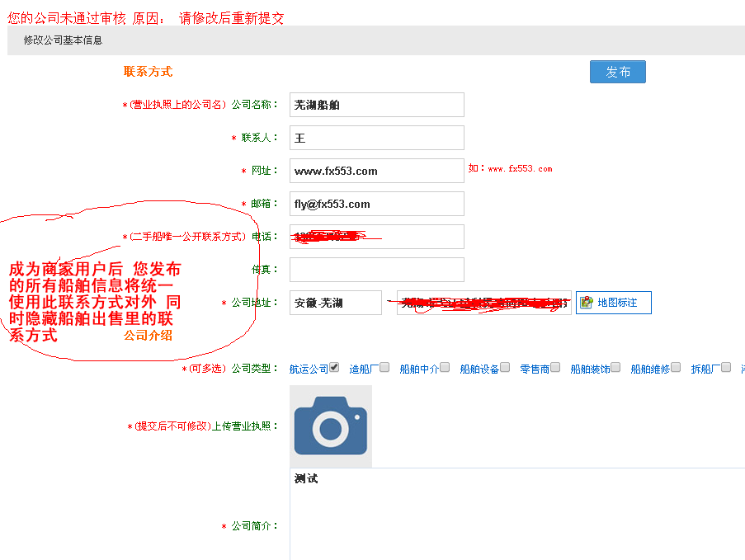
Task: Open the 地图标注 map marker button
Action: pyautogui.click(x=613, y=303)
